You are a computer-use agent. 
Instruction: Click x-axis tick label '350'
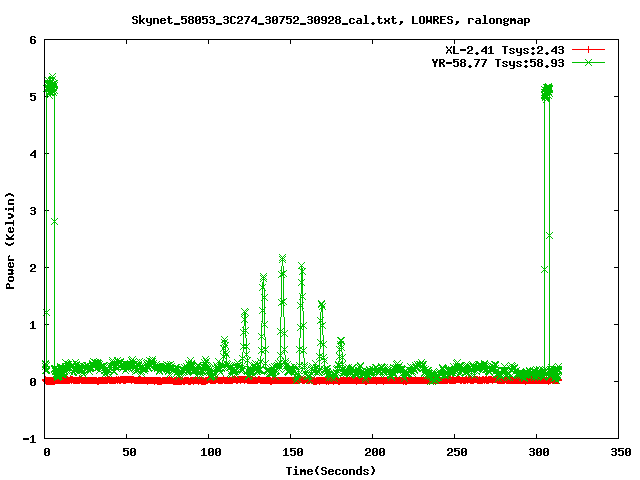tap(621, 452)
